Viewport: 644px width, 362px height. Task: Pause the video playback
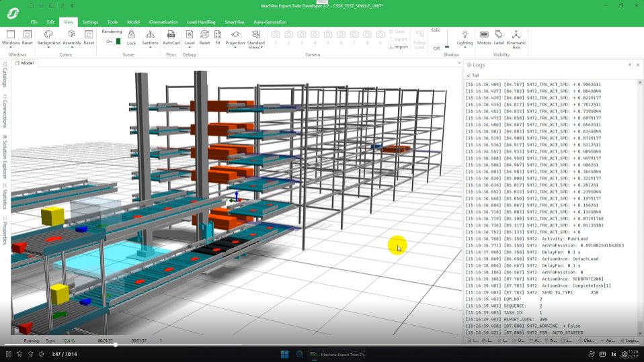tap(8, 354)
